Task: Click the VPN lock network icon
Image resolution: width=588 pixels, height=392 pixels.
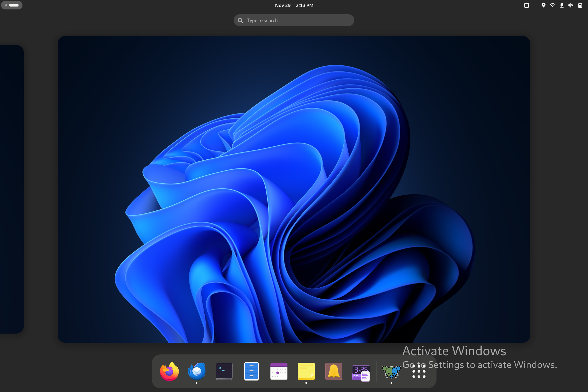Action: tap(562, 5)
